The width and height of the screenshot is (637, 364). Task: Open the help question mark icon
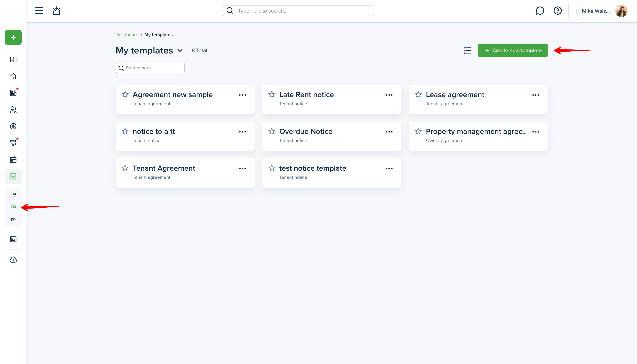558,11
